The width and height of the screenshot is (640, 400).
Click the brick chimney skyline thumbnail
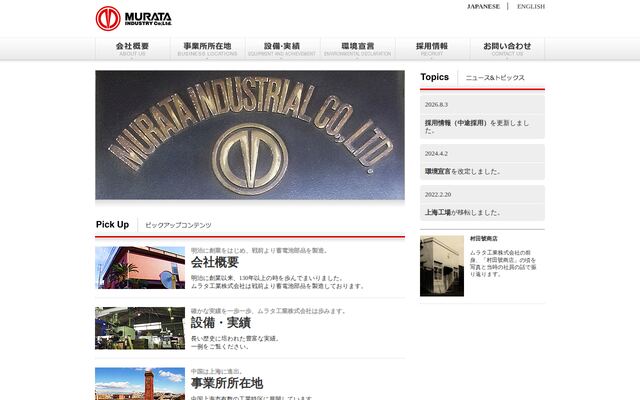coord(140,384)
